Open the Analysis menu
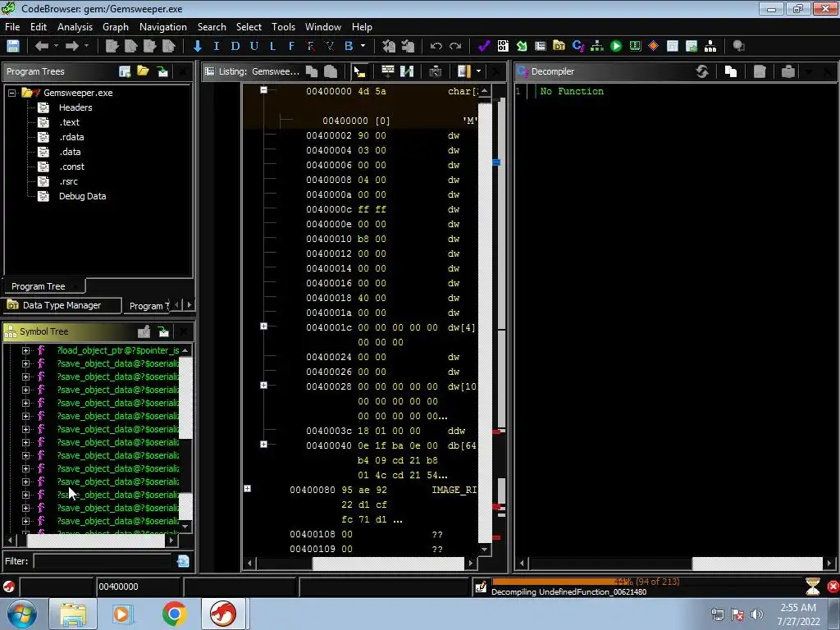 [75, 27]
